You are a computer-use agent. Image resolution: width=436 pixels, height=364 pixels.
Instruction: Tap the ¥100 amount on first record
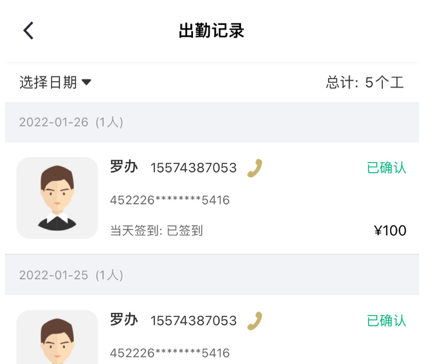coord(390,231)
